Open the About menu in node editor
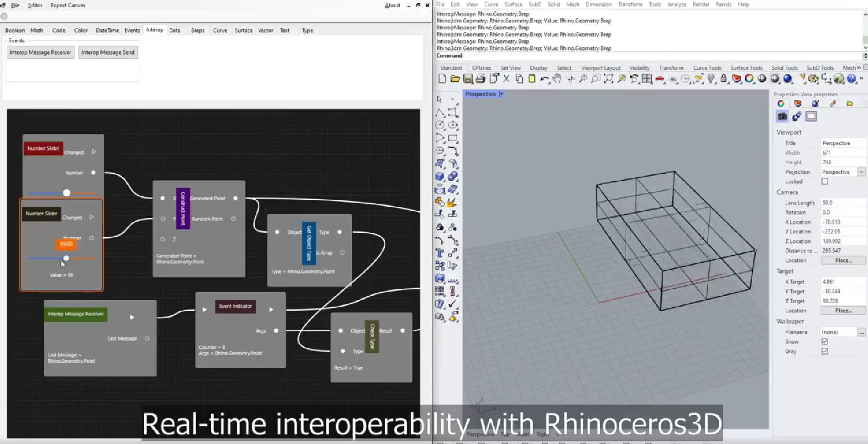 pyautogui.click(x=392, y=5)
